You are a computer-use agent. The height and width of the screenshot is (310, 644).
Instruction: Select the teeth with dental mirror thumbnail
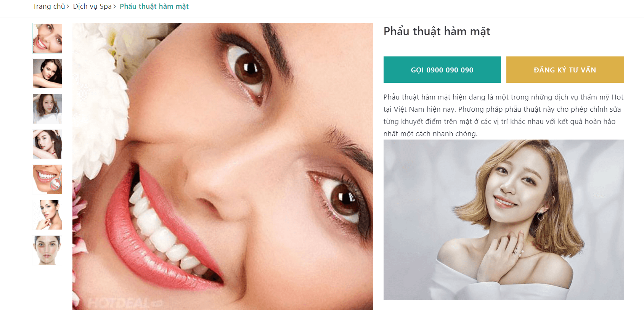click(x=47, y=180)
